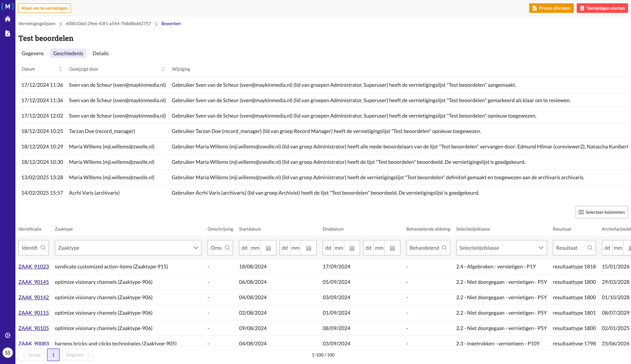Click Proces afbreken button
This screenshot has width=631, height=364.
(x=551, y=8)
